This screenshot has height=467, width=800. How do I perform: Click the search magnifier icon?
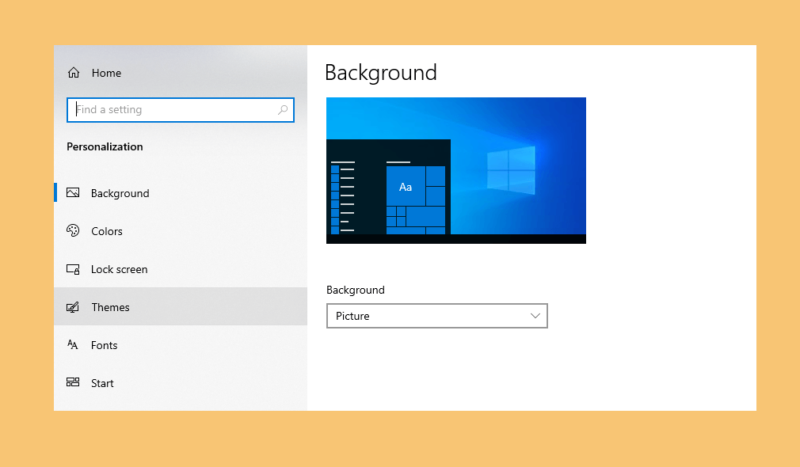(x=283, y=109)
